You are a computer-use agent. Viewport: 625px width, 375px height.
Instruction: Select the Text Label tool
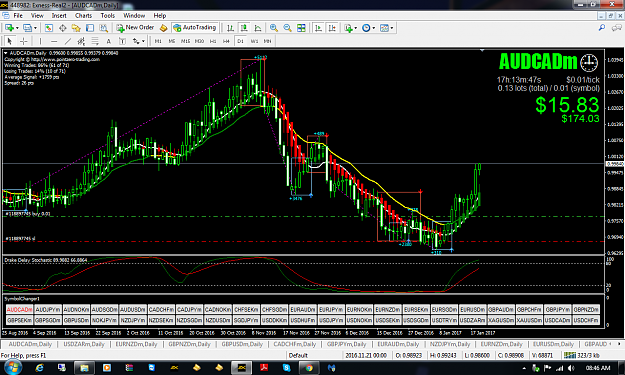pos(122,41)
